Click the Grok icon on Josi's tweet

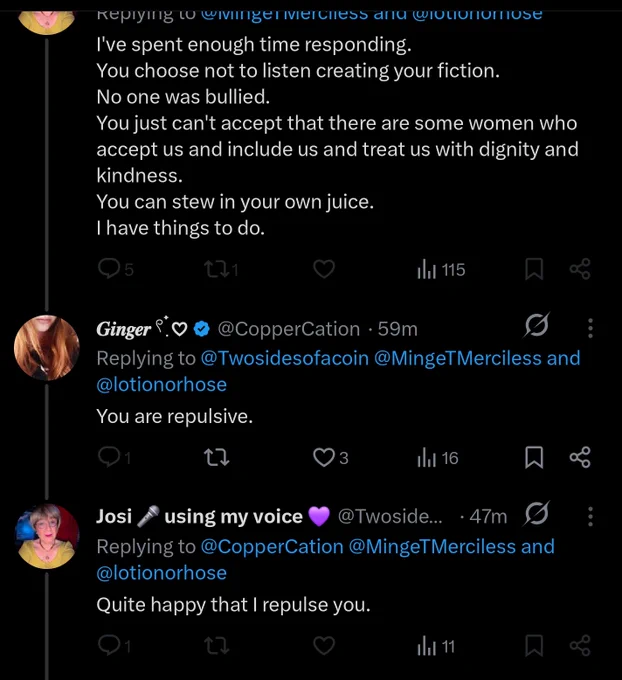pyautogui.click(x=537, y=513)
